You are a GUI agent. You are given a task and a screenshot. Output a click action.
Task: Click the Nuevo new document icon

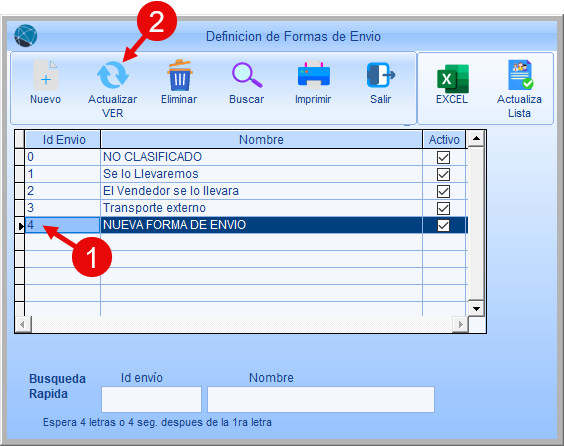[x=46, y=75]
